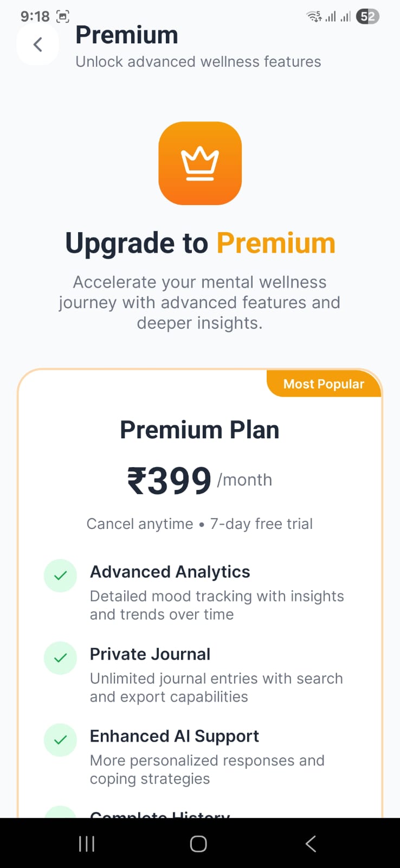Tap the Most Popular badge
The height and width of the screenshot is (868, 400).
click(x=324, y=384)
